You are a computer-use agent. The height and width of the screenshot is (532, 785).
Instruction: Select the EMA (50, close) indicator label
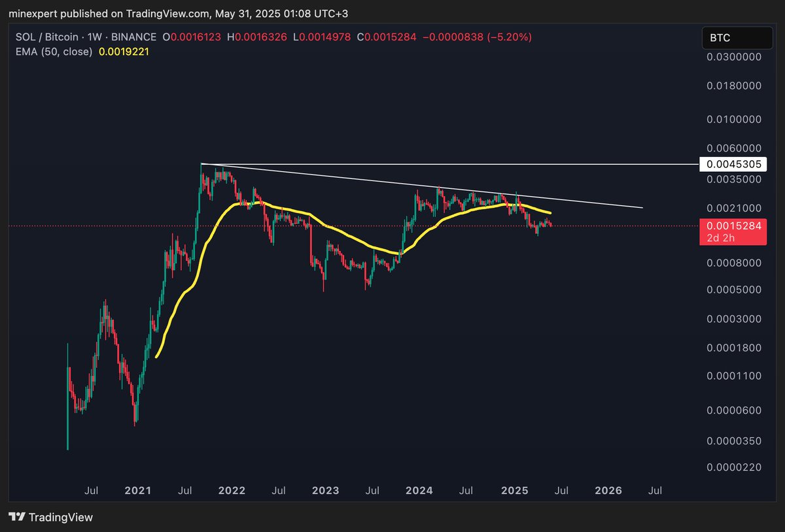click(x=54, y=51)
